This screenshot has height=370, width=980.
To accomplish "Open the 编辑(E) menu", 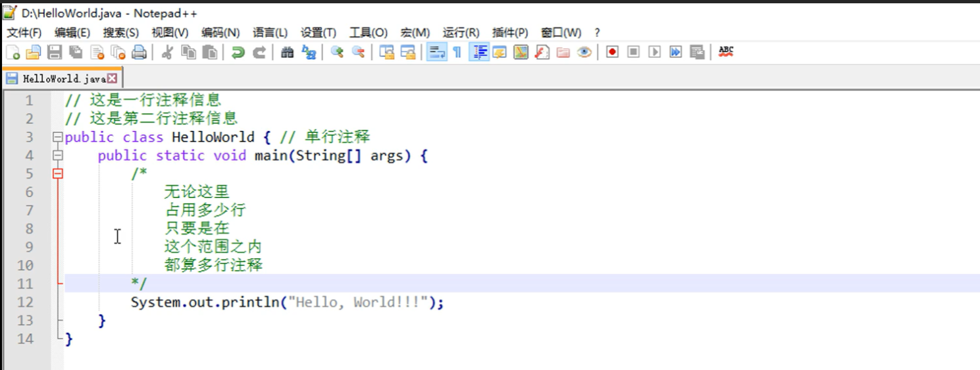I will (72, 32).
